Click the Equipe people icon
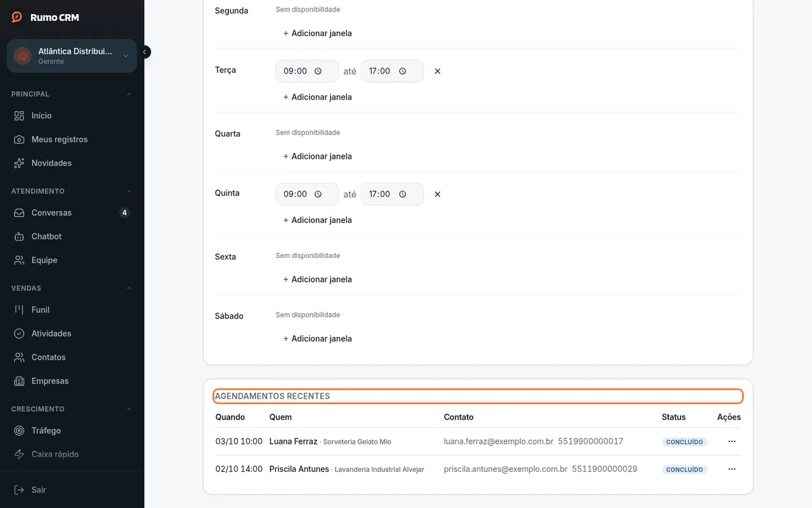The width and height of the screenshot is (812, 508). point(19,260)
